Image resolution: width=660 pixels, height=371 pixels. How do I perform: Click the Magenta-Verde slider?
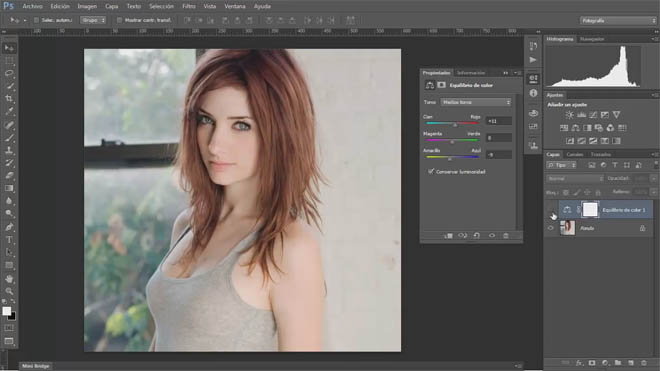pyautogui.click(x=452, y=140)
